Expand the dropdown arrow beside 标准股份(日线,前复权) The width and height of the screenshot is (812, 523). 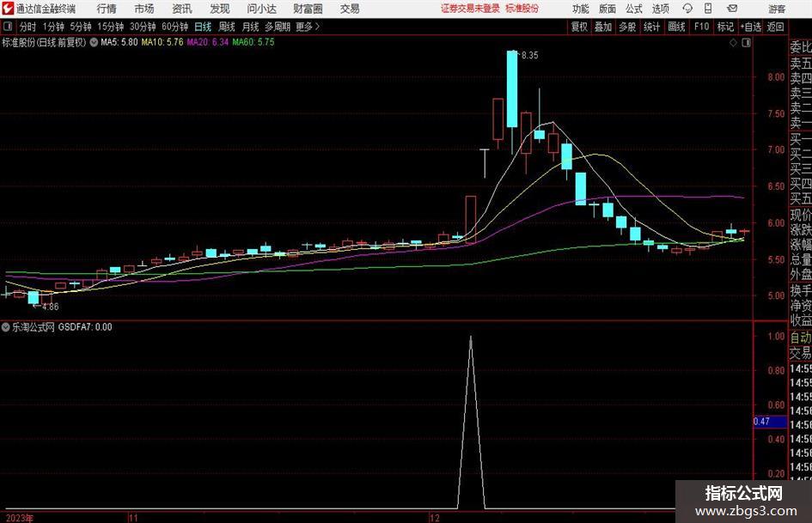(x=94, y=42)
